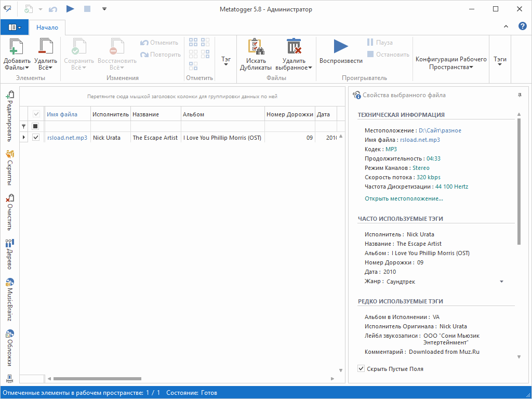Toggle Hide Empty Fields (Скрыть Пустые Поля) checkbox
The width and height of the screenshot is (532, 399).
[362, 369]
